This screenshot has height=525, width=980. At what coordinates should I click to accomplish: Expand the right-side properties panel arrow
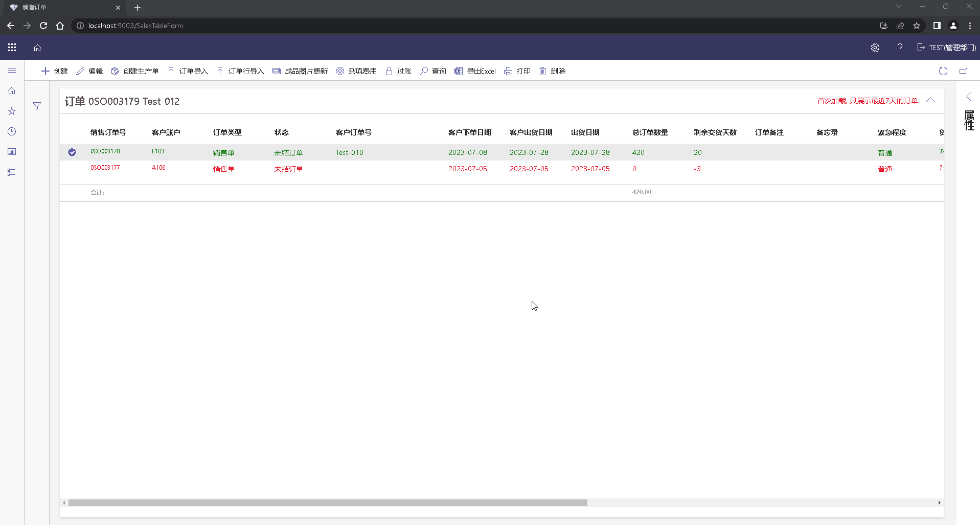click(x=968, y=97)
